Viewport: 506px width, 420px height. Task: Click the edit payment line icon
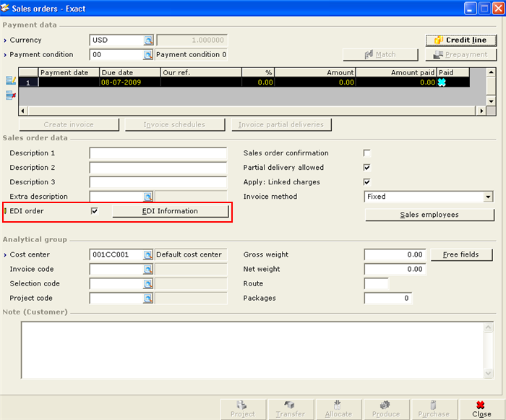(11, 80)
